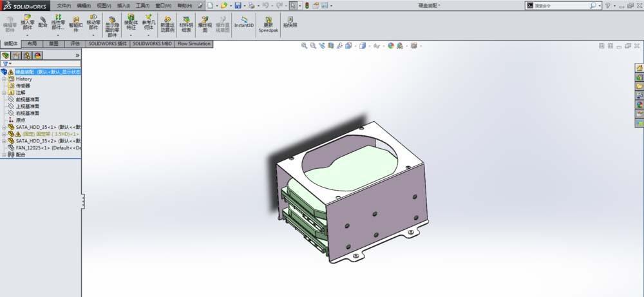Click the Section View icon

[330, 46]
